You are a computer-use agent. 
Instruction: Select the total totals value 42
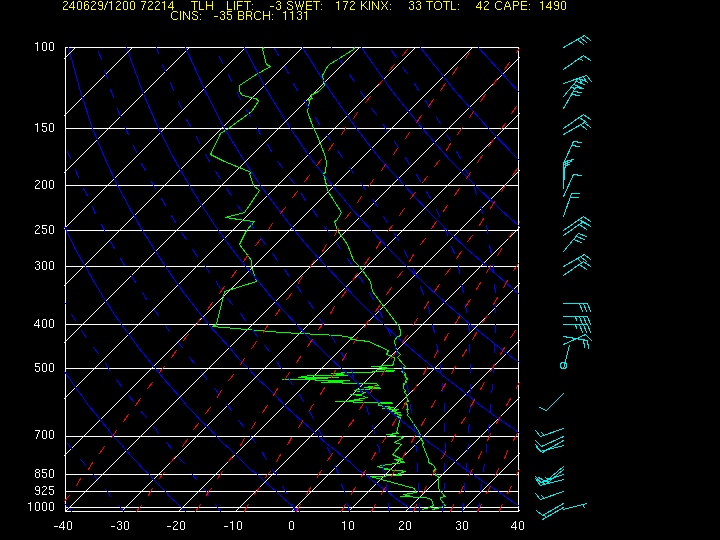[483, 6]
